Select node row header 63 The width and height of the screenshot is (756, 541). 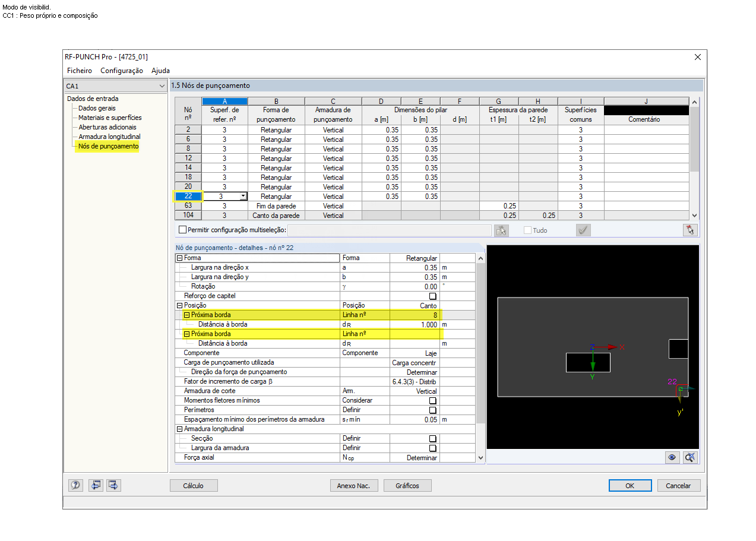(188, 205)
